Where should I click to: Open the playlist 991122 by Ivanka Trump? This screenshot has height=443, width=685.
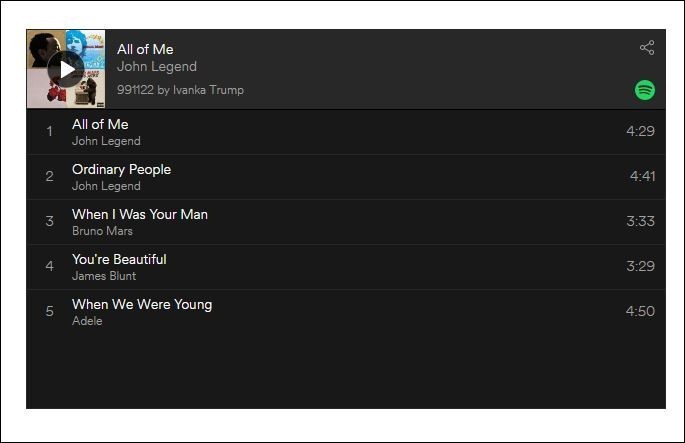[x=180, y=90]
